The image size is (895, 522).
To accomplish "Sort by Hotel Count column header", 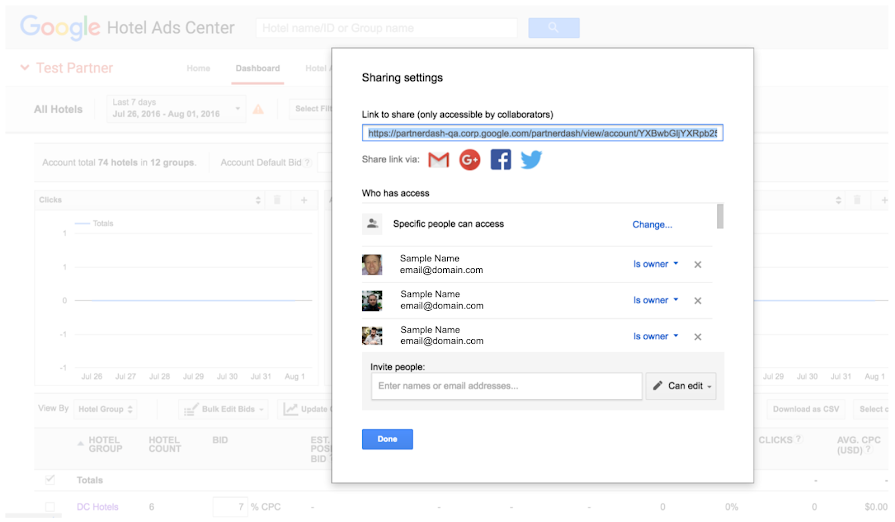I will coord(164,444).
